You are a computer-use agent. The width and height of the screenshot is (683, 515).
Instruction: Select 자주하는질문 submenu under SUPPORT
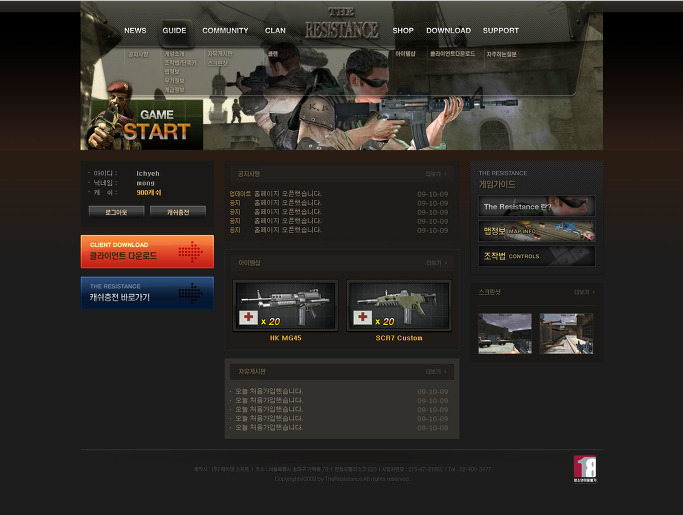pos(501,54)
